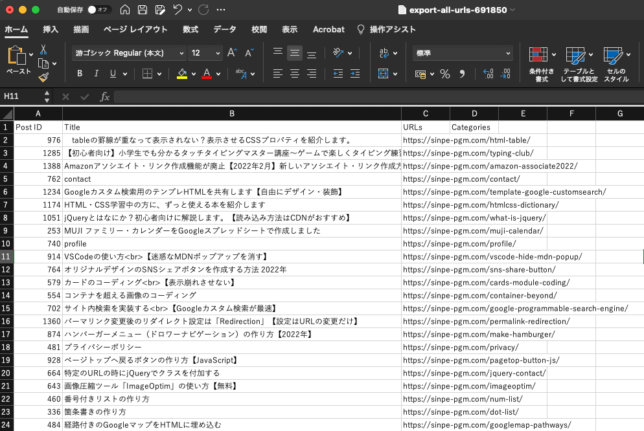Image resolution: width=644 pixels, height=431 pixels.
Task: Open the Undo history dropdown arrow
Action: pos(189,10)
